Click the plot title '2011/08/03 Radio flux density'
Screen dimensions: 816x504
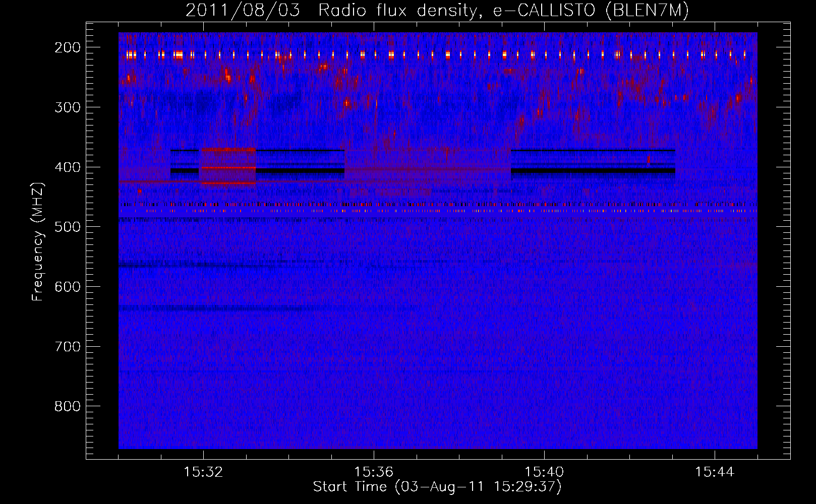437,11
